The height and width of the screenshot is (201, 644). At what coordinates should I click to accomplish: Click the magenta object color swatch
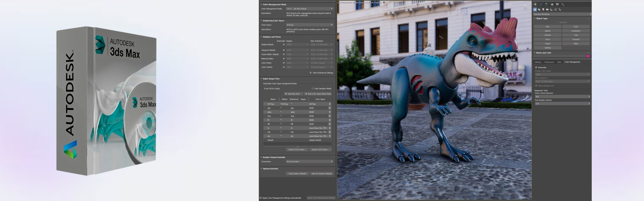(x=588, y=56)
